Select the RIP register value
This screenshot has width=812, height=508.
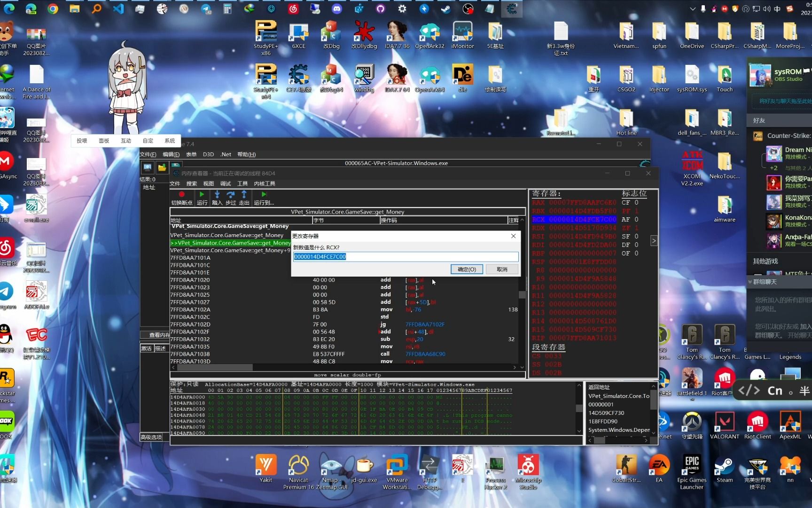[582, 338]
